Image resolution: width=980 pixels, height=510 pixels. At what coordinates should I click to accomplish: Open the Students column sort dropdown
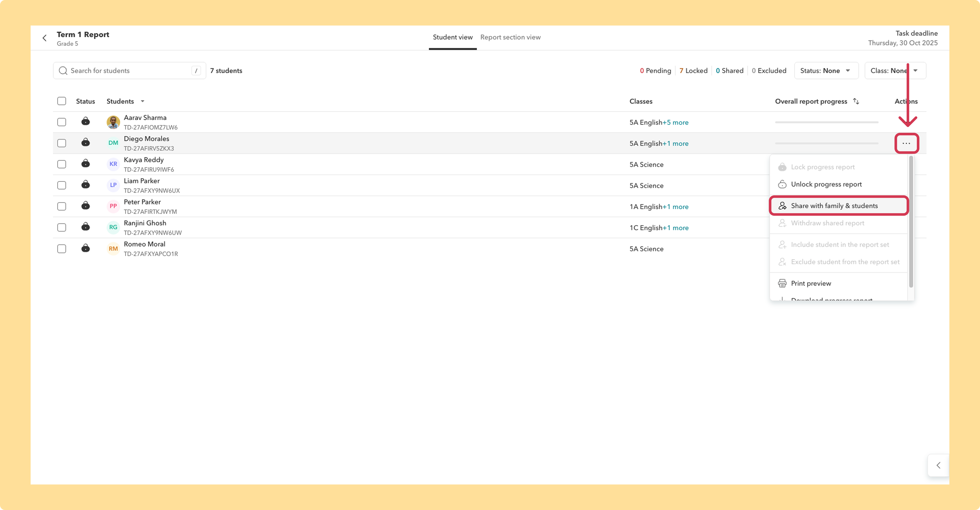143,101
